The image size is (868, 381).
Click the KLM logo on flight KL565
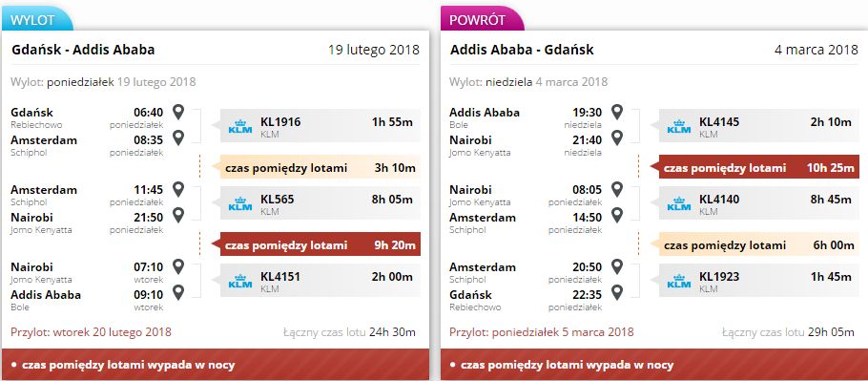pyautogui.click(x=240, y=203)
